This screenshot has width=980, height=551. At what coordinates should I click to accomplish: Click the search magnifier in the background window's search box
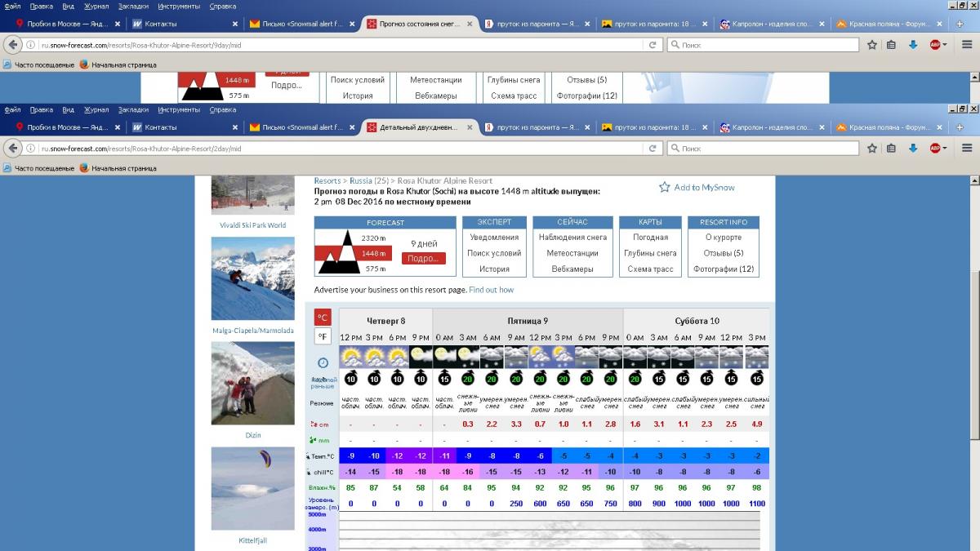pyautogui.click(x=675, y=45)
